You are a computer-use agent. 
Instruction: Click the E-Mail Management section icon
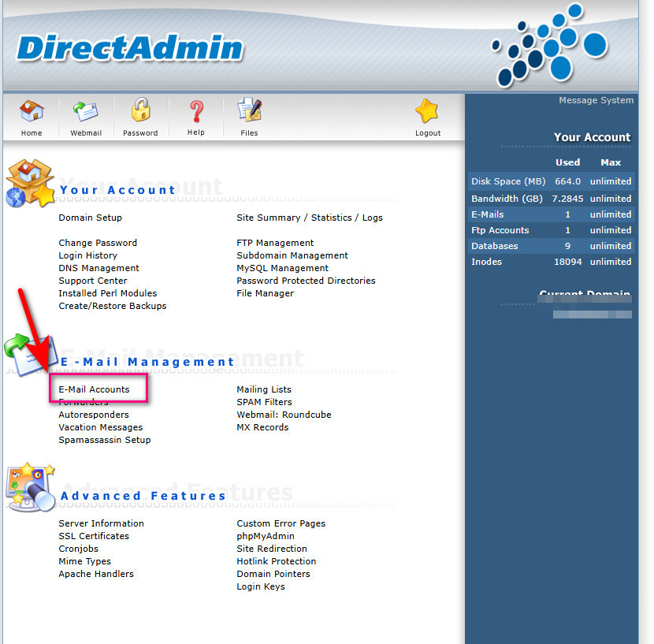29,356
